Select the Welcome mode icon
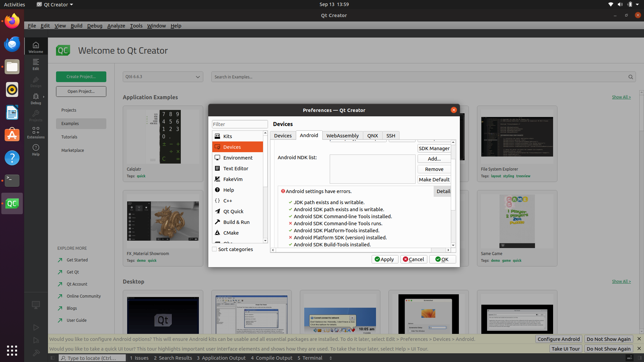The height and width of the screenshot is (362, 644). point(36,47)
